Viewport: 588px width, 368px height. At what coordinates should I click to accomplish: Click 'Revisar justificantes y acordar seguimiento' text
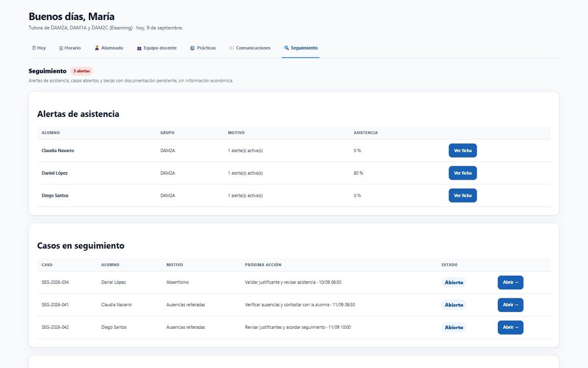tap(285, 328)
